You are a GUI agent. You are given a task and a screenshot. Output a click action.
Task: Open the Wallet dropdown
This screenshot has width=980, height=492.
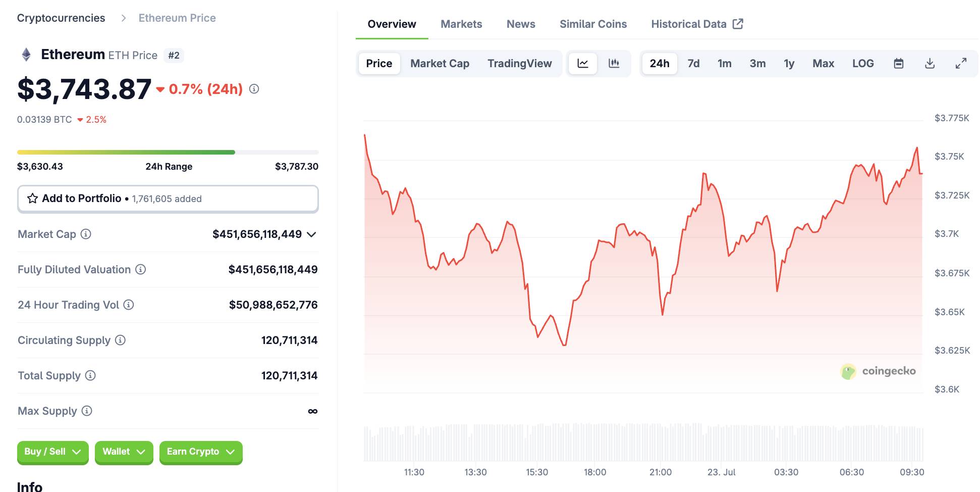(124, 452)
